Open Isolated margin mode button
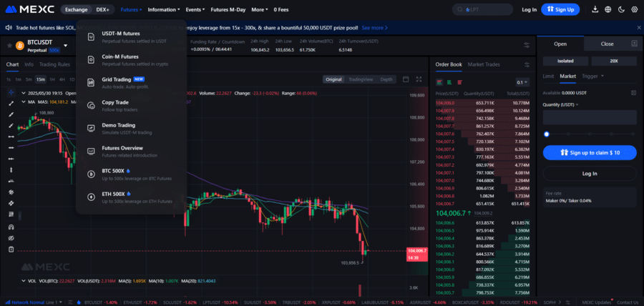 click(565, 61)
